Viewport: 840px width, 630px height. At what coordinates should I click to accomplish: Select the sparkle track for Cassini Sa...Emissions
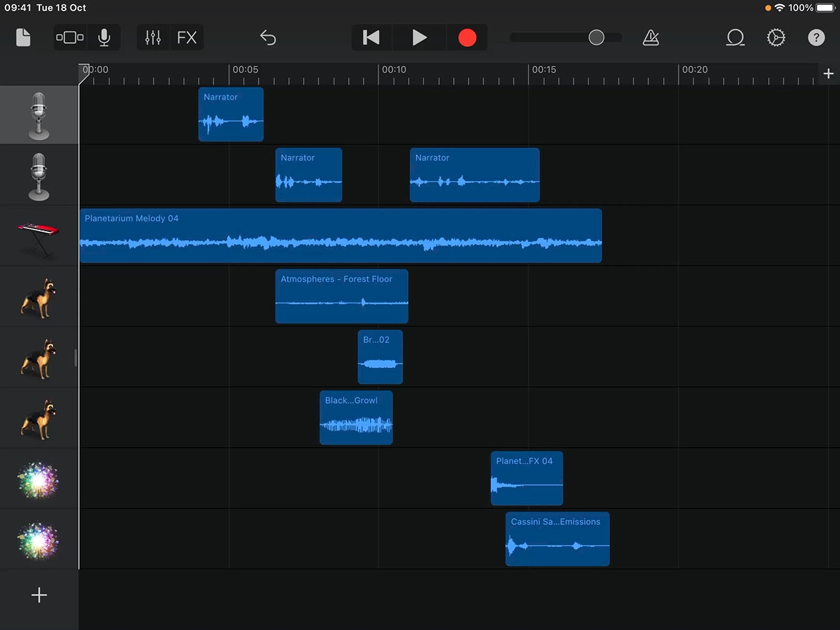39,540
